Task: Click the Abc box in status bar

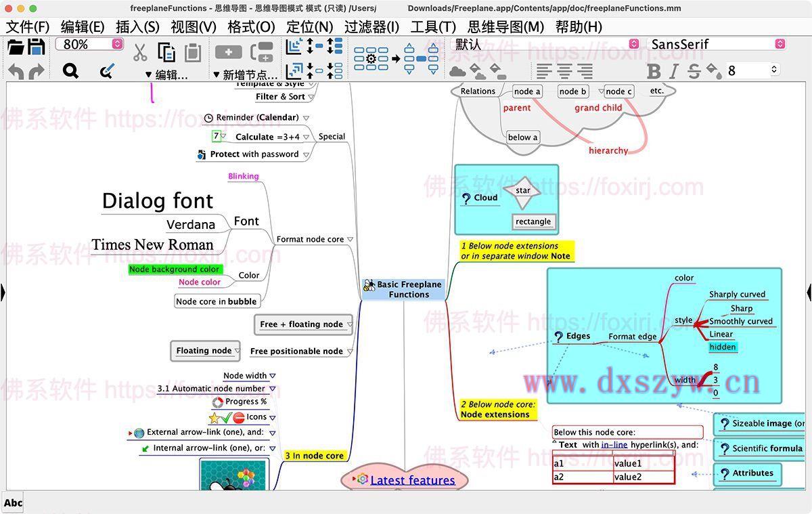Action: [13, 502]
